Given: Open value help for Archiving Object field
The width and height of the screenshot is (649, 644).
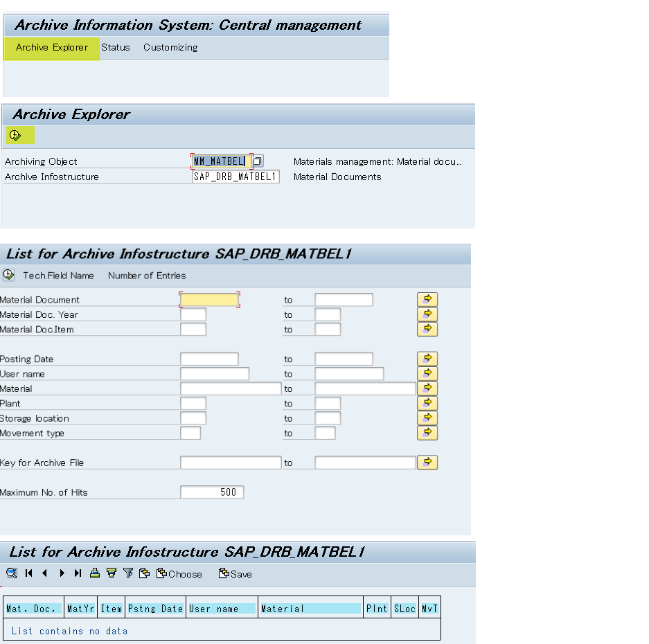Looking at the screenshot, I should click(258, 161).
